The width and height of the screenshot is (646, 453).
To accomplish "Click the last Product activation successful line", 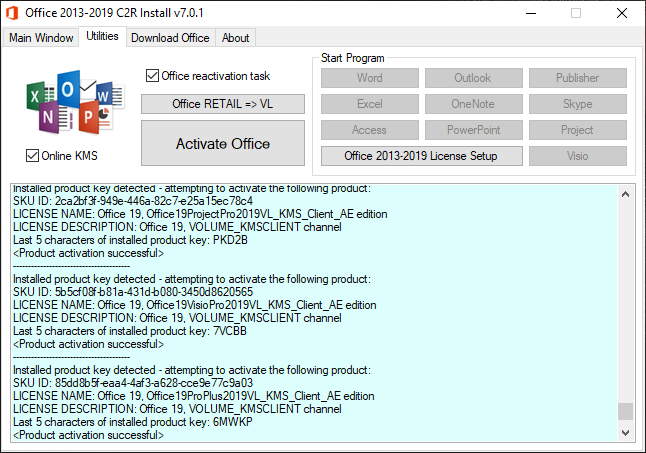I will point(88,435).
